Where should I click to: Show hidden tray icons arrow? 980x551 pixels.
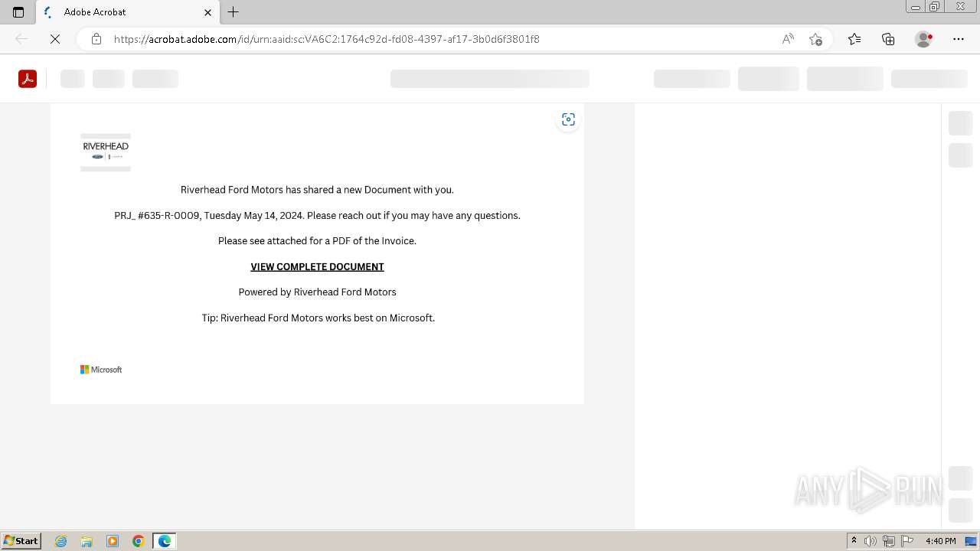854,541
